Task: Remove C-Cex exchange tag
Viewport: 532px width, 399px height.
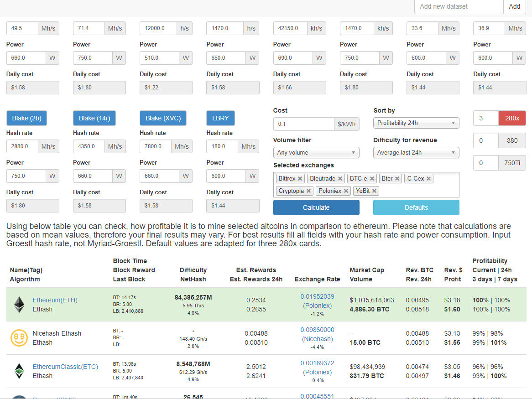Action: click(x=428, y=179)
